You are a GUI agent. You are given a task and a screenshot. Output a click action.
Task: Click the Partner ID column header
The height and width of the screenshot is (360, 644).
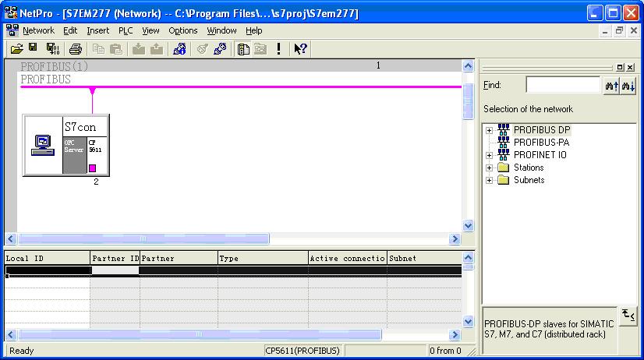tap(115, 258)
